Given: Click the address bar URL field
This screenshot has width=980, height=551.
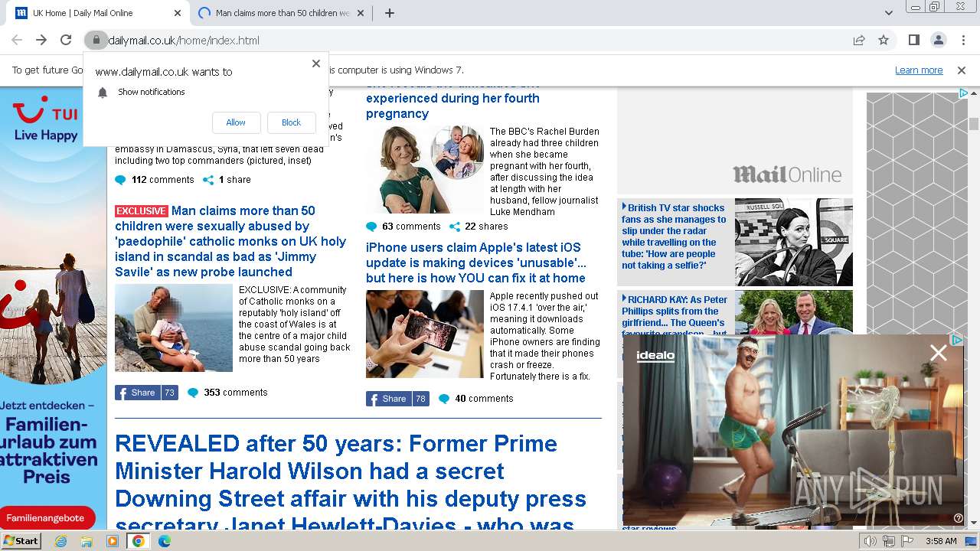Looking at the screenshot, I should [x=475, y=40].
